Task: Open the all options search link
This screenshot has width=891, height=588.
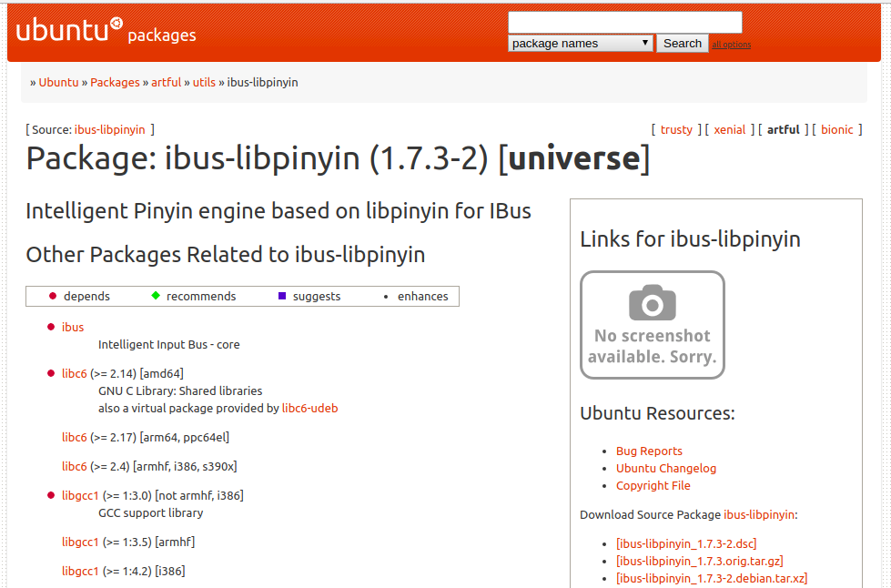Action: 732,45
